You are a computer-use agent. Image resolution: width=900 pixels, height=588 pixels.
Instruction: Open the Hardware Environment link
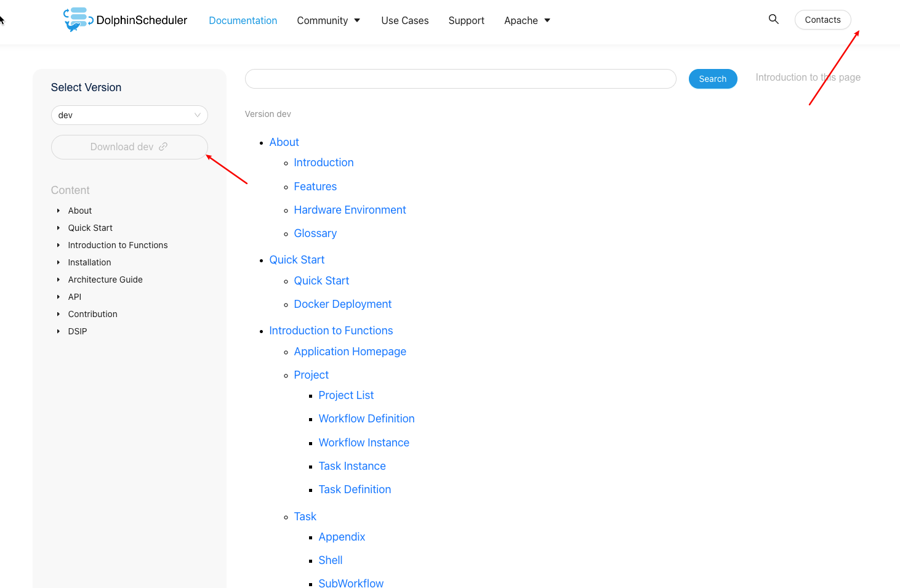click(x=350, y=210)
